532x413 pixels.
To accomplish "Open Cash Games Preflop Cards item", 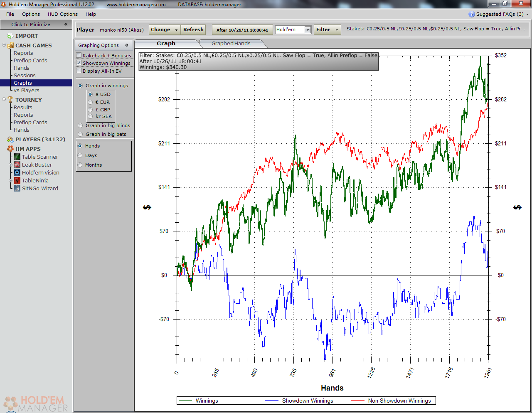I will 30,61.
